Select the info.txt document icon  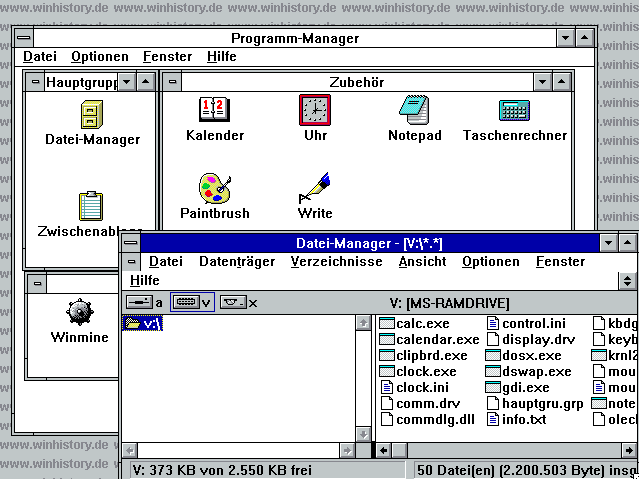click(493, 419)
